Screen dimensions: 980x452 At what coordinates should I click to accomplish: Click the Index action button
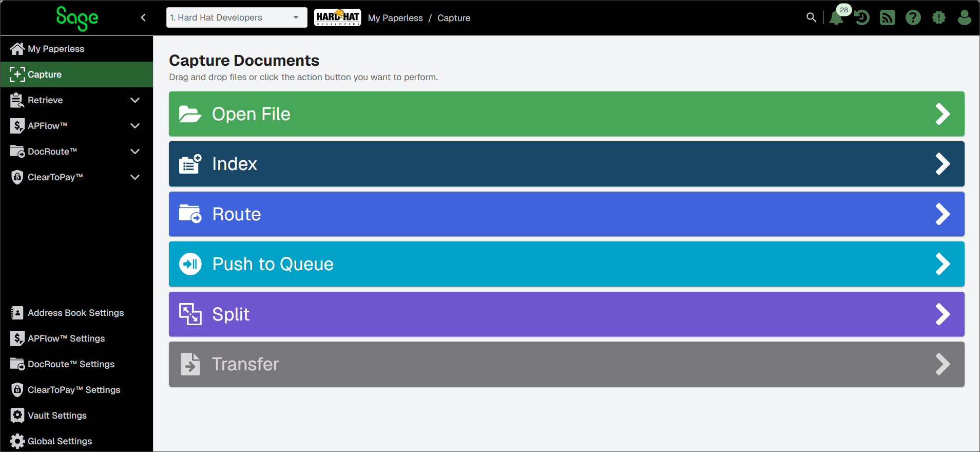pyautogui.click(x=567, y=164)
